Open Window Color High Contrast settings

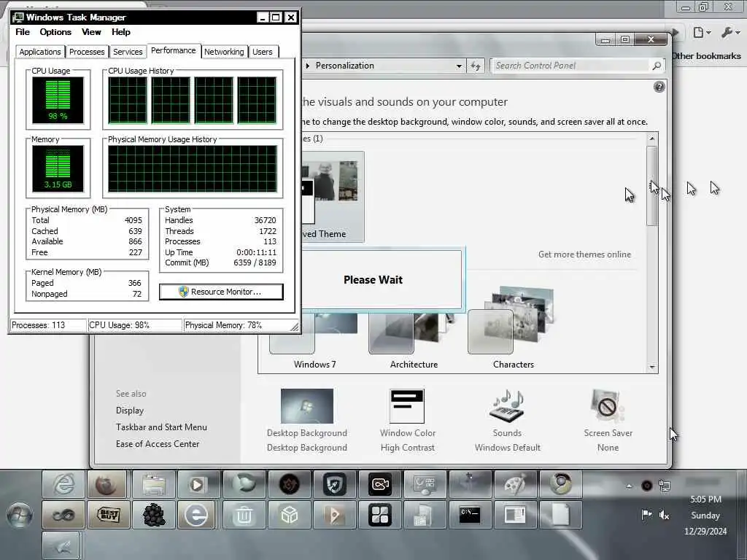click(x=407, y=420)
